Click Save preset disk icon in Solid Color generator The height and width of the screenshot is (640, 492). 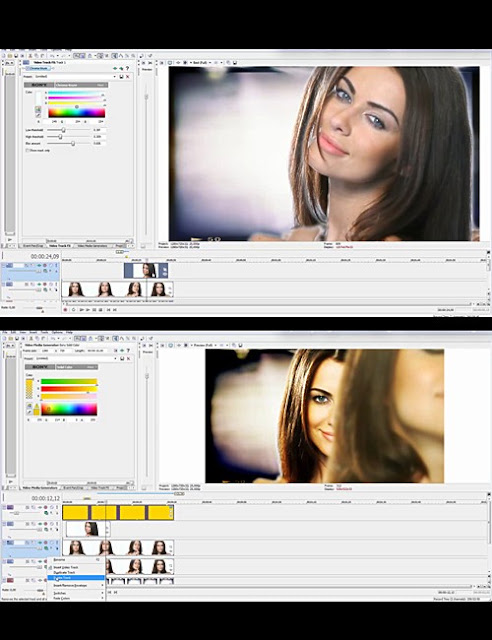coord(122,358)
